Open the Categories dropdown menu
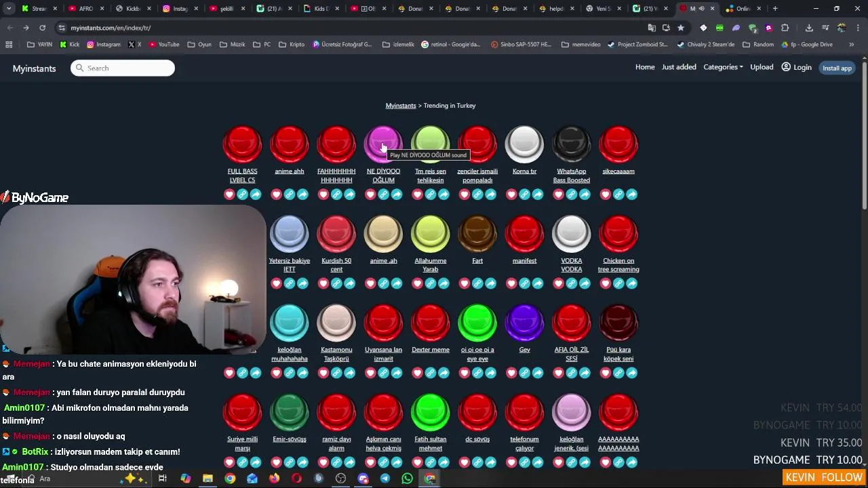This screenshot has width=868, height=488. [x=723, y=67]
